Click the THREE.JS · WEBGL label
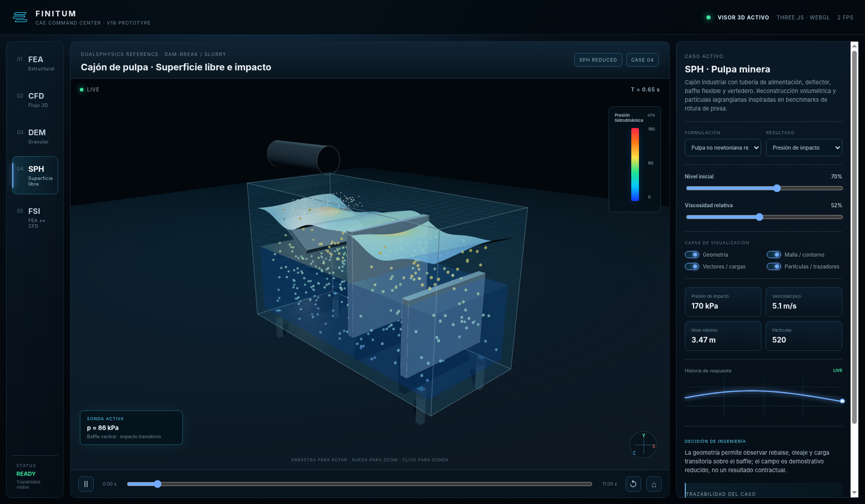The width and height of the screenshot is (865, 504). [803, 17]
